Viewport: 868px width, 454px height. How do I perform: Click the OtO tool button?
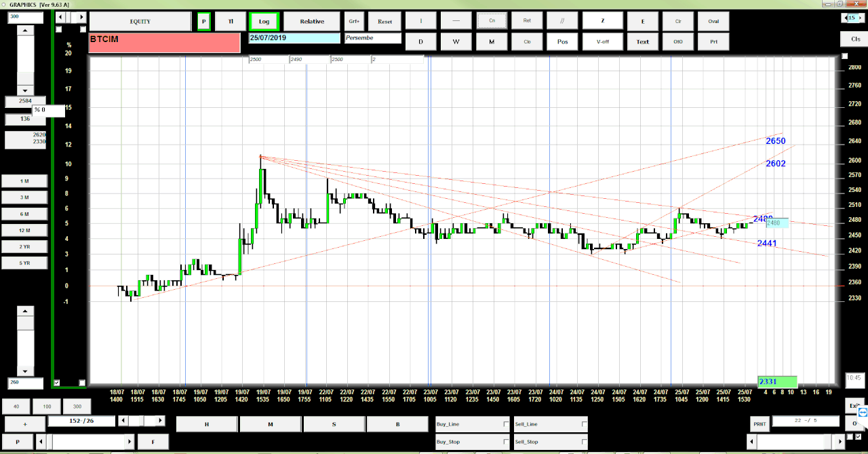(x=677, y=41)
